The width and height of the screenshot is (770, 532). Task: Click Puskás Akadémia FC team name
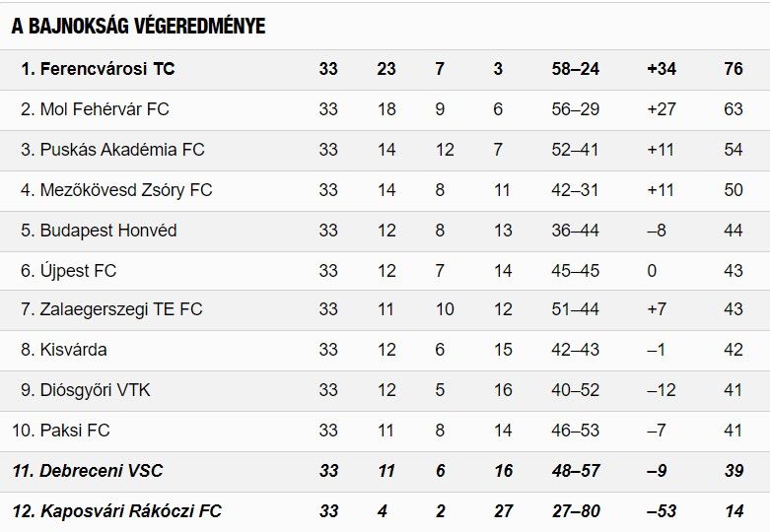pos(122,150)
